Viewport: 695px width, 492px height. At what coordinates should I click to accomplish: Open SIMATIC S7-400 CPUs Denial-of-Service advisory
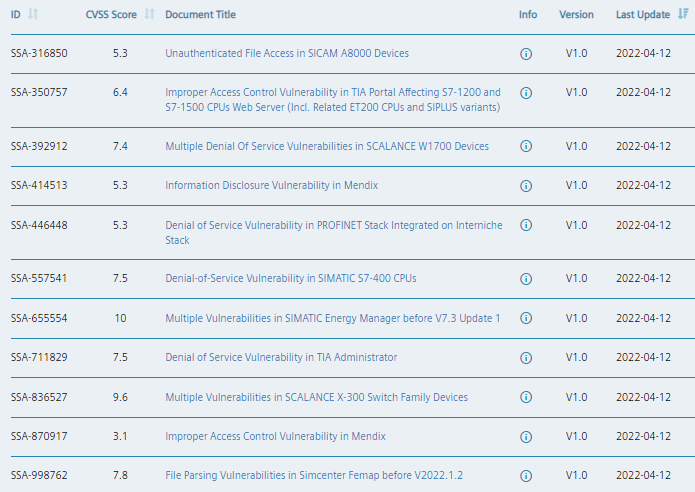click(291, 278)
